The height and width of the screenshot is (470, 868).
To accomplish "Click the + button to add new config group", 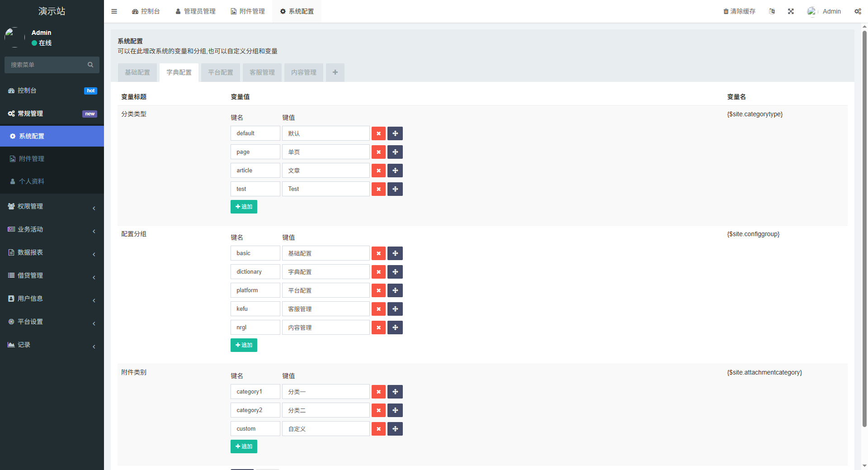I will (x=335, y=72).
